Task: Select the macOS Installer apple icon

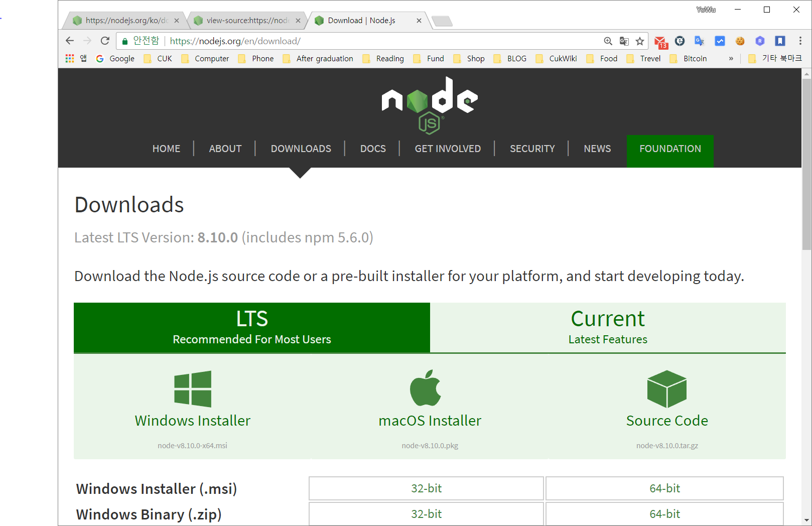Action: tap(426, 388)
